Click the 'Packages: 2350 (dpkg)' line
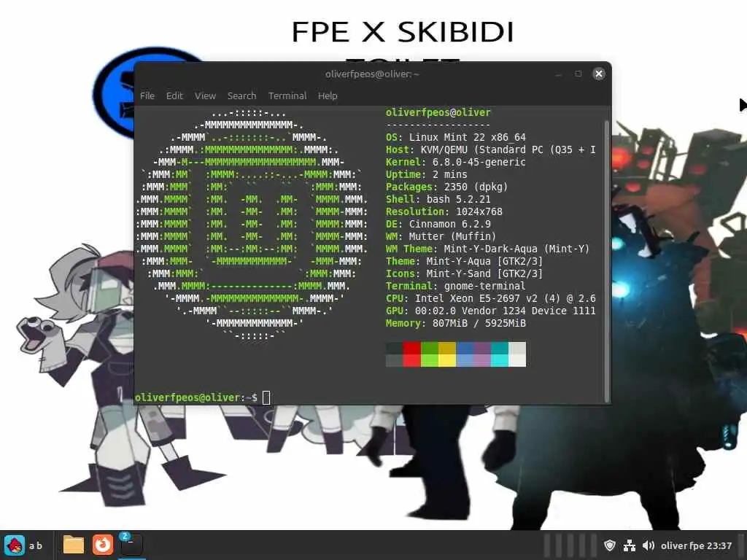 (x=447, y=187)
